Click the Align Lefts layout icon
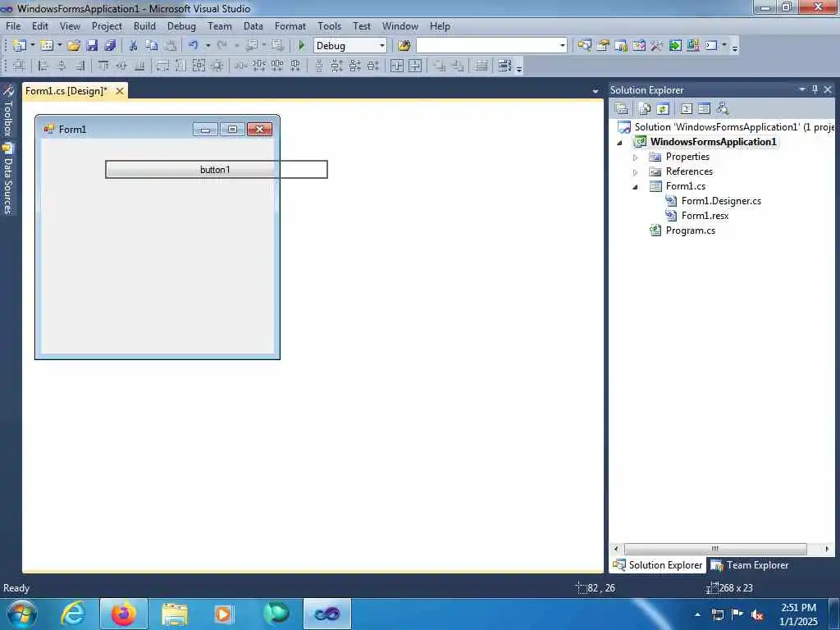The height and width of the screenshot is (630, 840). point(43,66)
